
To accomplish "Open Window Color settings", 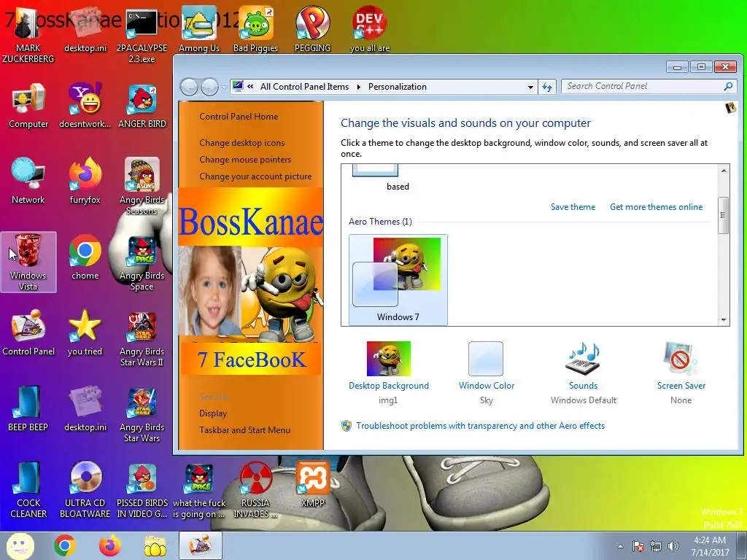I will pyautogui.click(x=486, y=373).
